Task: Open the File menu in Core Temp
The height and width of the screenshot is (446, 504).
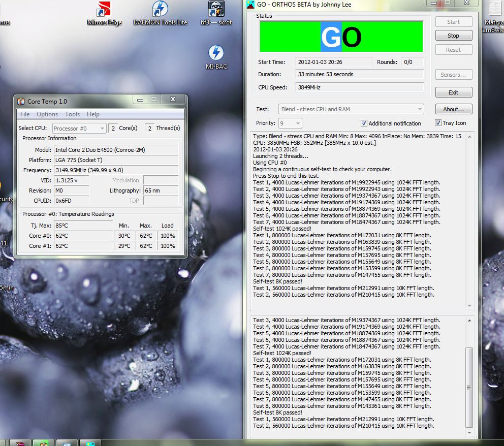Action: (25, 114)
